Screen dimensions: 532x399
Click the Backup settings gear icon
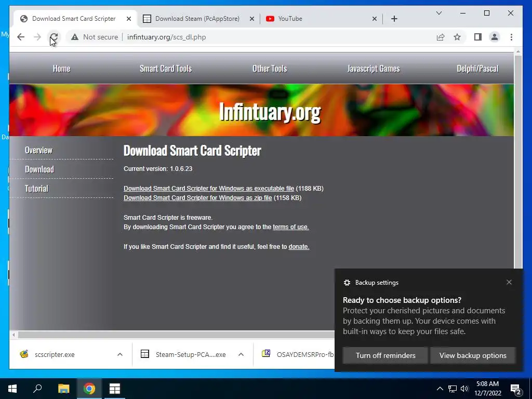347,283
